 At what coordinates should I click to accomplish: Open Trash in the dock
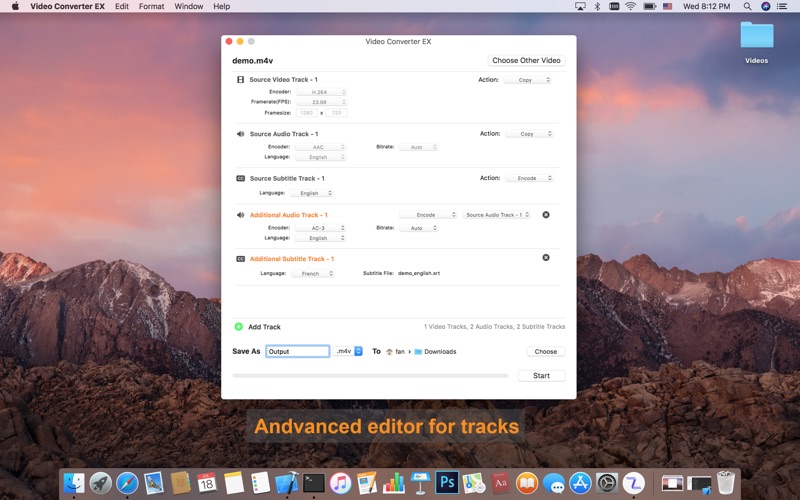click(726, 483)
